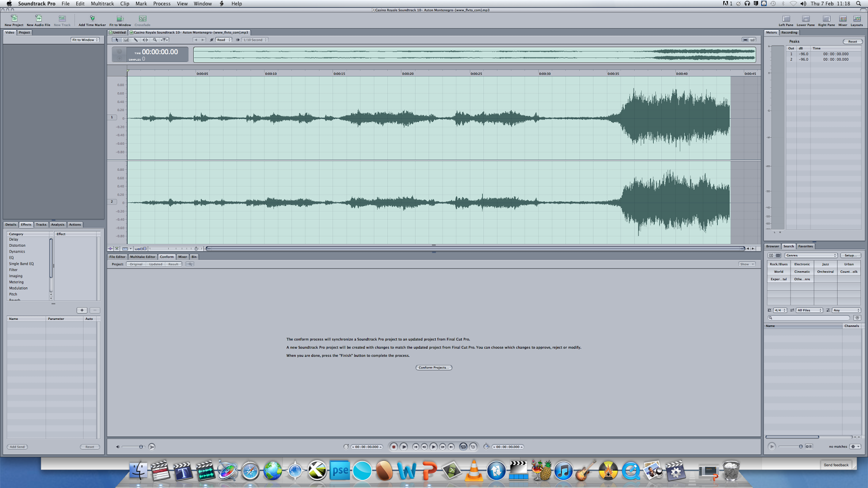Select the arrow selection tool
This screenshot has height=488, width=868.
(117, 40)
